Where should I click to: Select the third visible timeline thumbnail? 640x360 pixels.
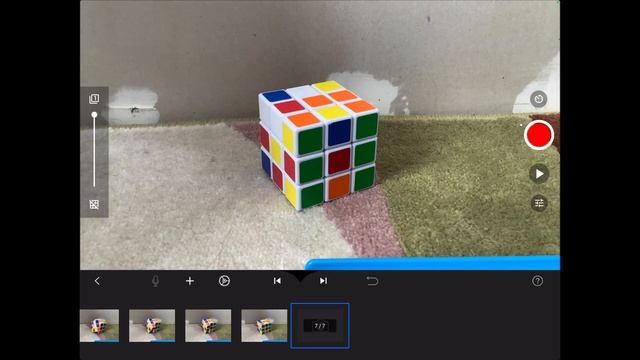tap(208, 325)
